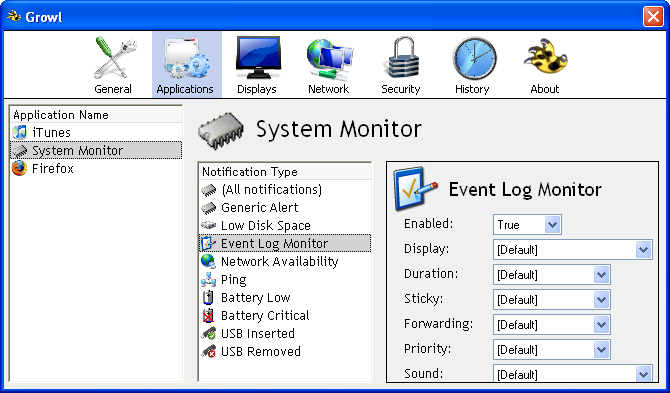Open the Enabled dropdown showing True
Viewport: 670px width, 393px height.
point(527,225)
